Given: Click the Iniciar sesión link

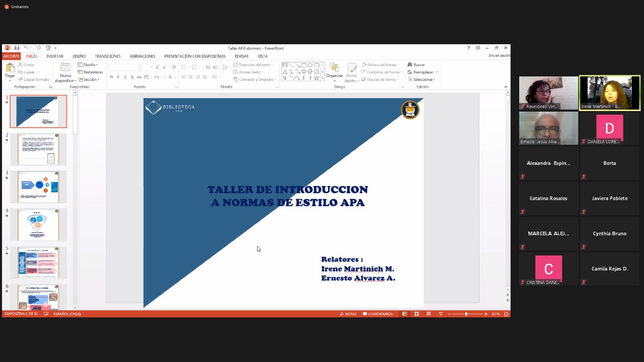Looking at the screenshot, I should pyautogui.click(x=499, y=56).
